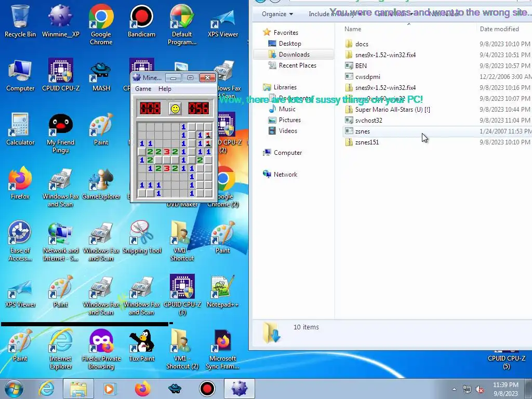Screen dimensions: 532x399
Task: Click the network status tray icon
Action: pyautogui.click(x=467, y=389)
